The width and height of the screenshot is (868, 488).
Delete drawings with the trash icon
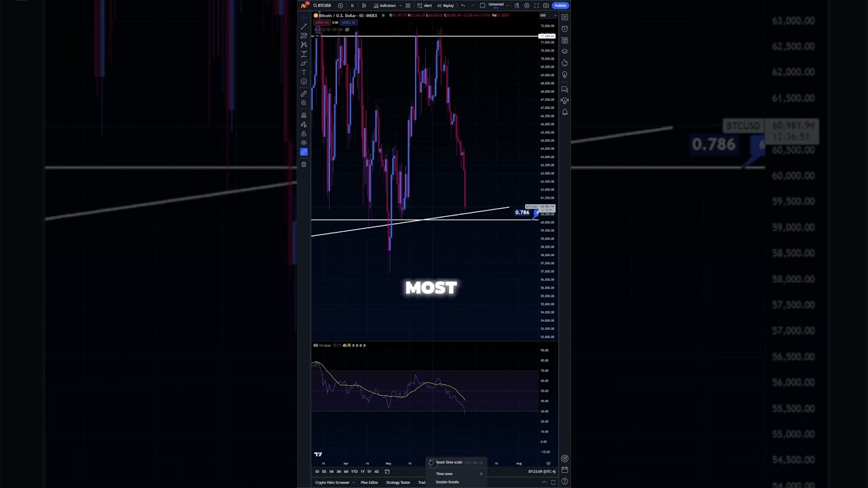tap(304, 165)
